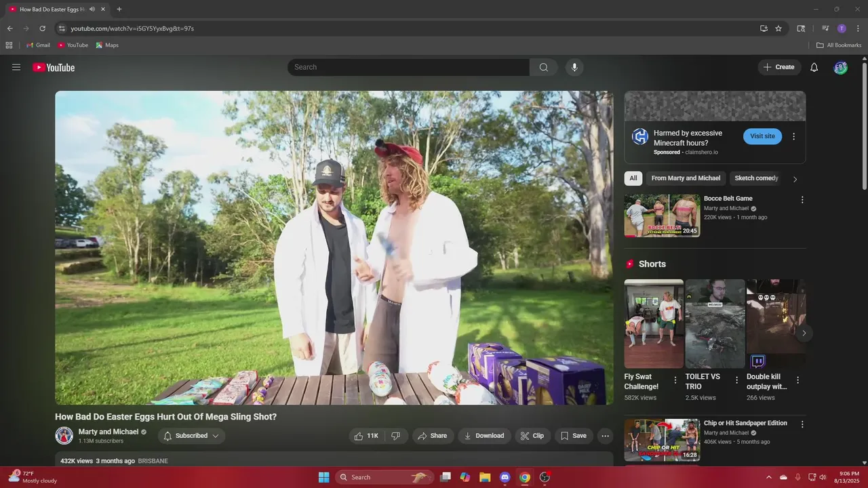The width and height of the screenshot is (868, 488).
Task: Go back in Chrome history
Action: coord(9,28)
